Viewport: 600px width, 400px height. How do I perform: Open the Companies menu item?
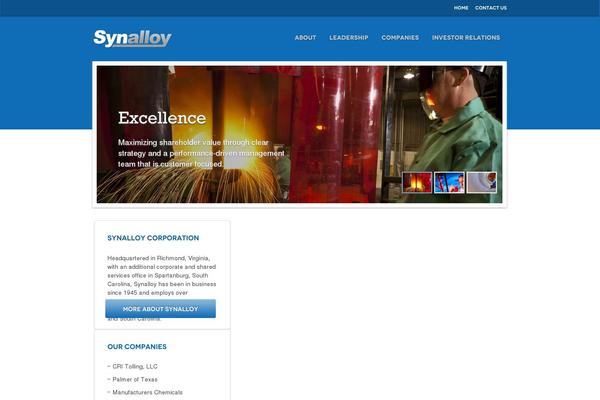400,38
